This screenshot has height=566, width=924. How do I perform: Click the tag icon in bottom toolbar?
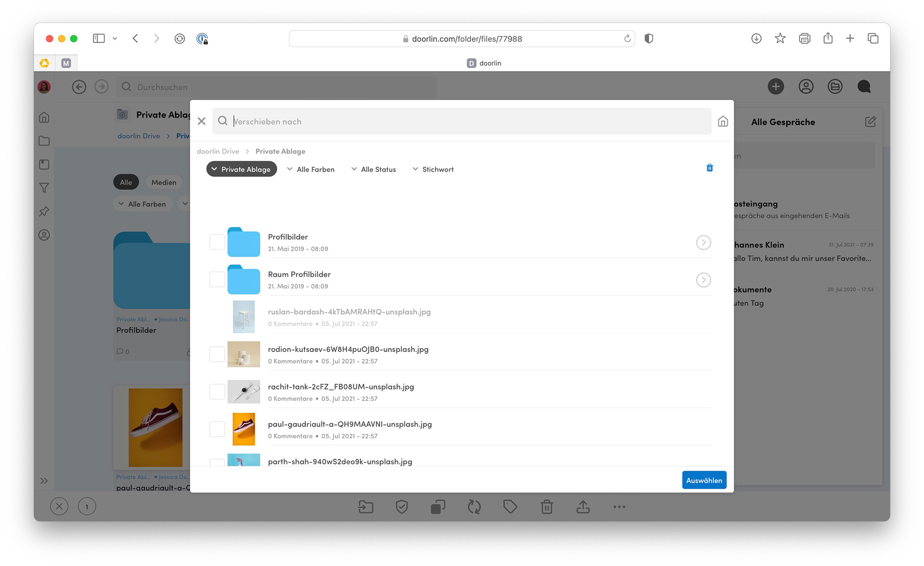click(510, 506)
